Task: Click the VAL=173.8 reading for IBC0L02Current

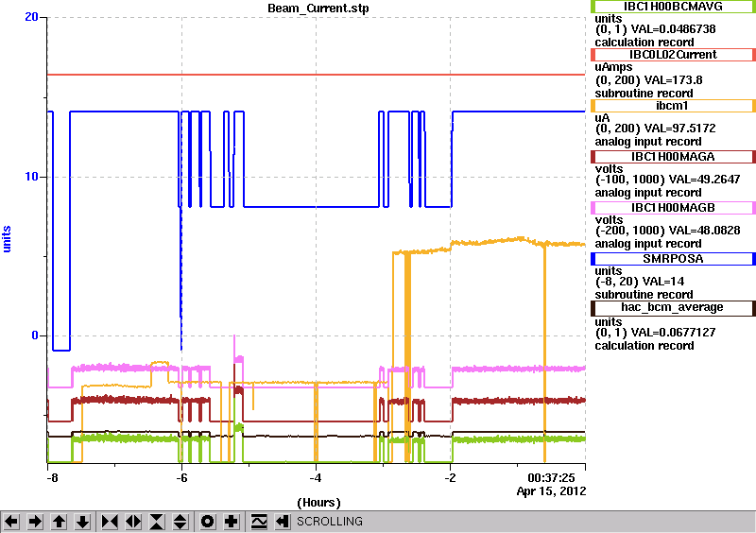Action: click(673, 80)
